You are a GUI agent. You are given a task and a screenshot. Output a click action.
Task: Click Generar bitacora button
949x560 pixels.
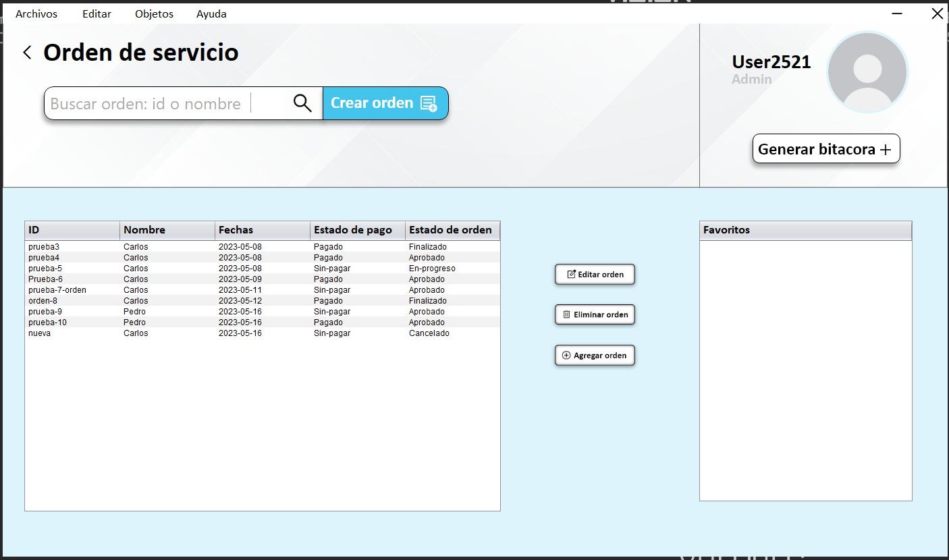click(x=826, y=148)
